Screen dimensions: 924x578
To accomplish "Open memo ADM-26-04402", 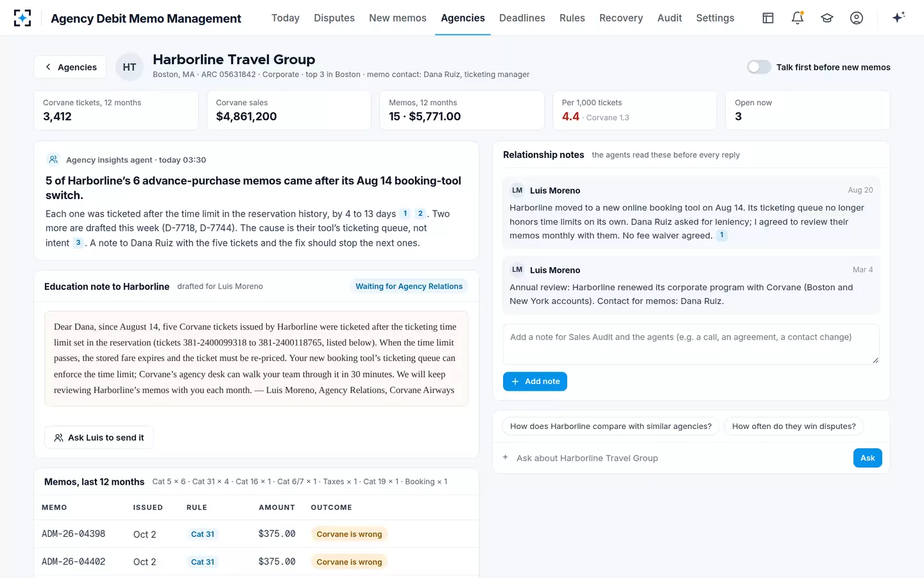I will [73, 562].
